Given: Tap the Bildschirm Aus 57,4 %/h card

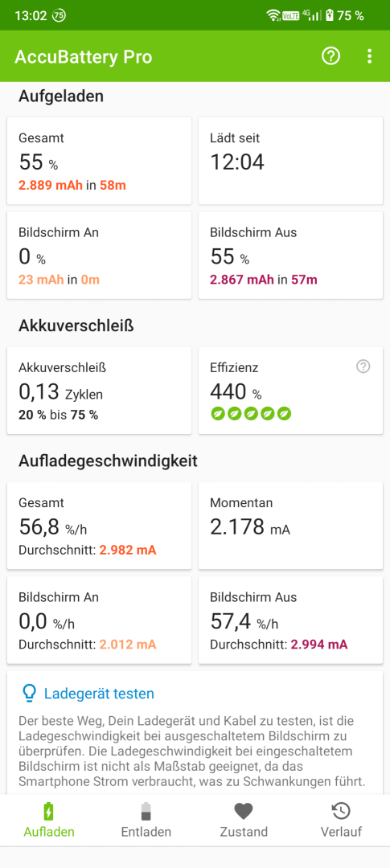Looking at the screenshot, I should click(x=290, y=620).
